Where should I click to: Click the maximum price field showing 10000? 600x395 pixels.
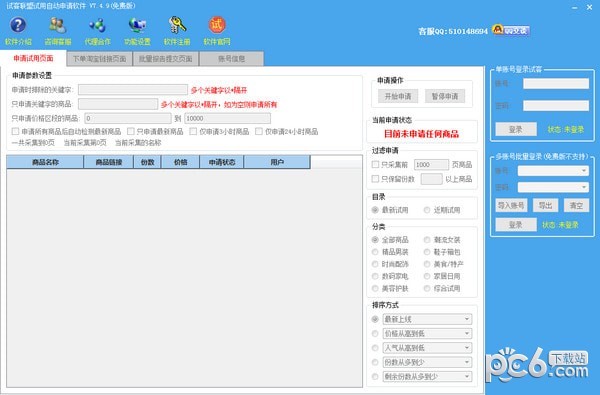[x=228, y=118]
